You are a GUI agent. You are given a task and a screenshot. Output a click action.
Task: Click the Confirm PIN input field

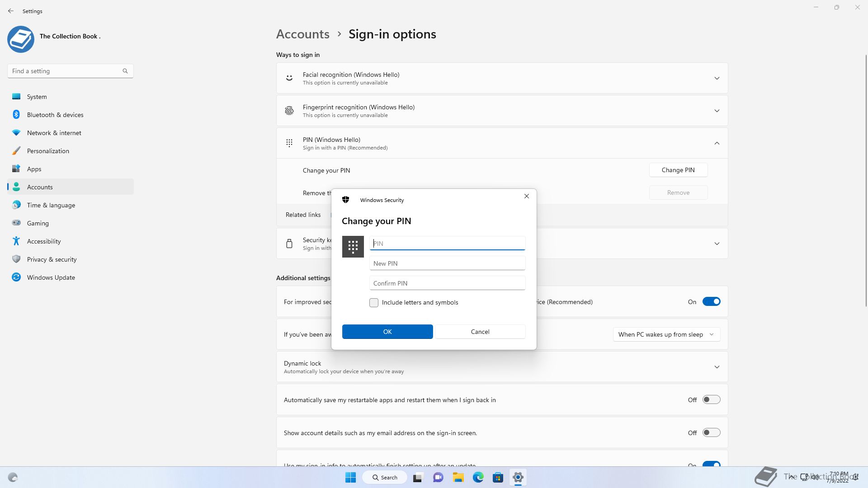coord(448,283)
